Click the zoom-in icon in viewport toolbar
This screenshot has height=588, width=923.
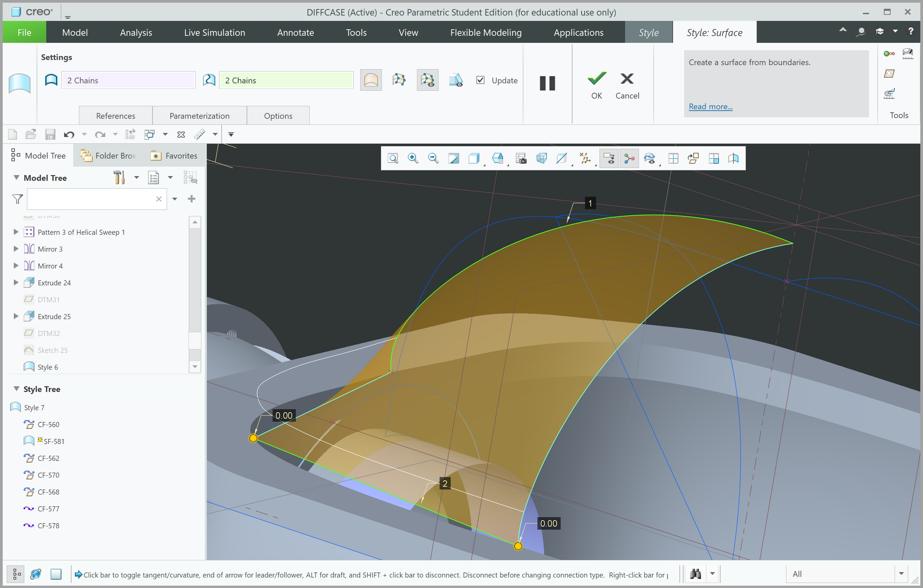[411, 158]
